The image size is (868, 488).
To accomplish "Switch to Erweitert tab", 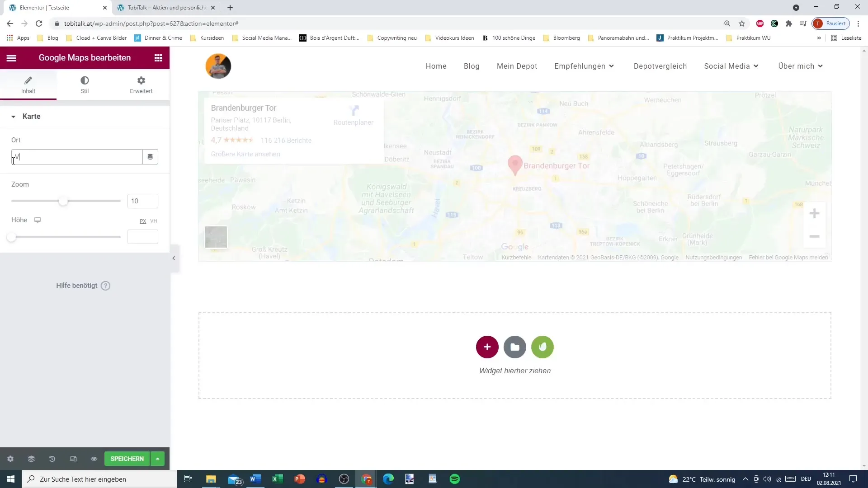I will [x=141, y=84].
